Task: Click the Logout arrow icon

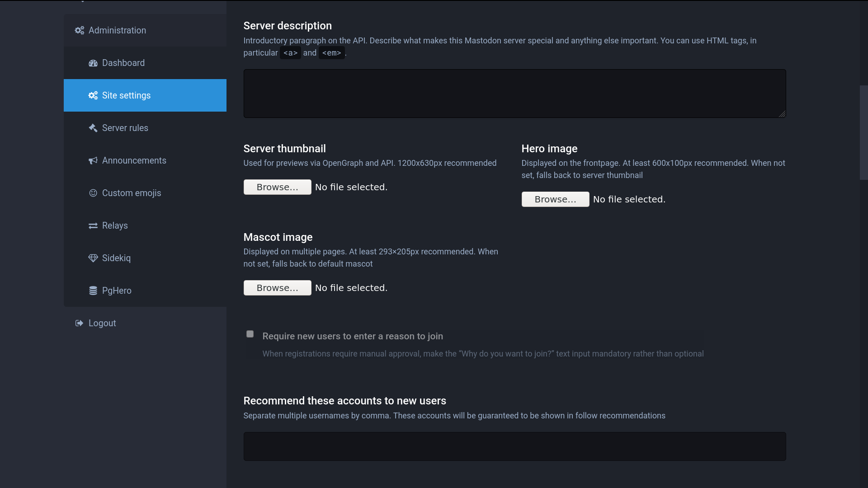Action: pyautogui.click(x=80, y=324)
